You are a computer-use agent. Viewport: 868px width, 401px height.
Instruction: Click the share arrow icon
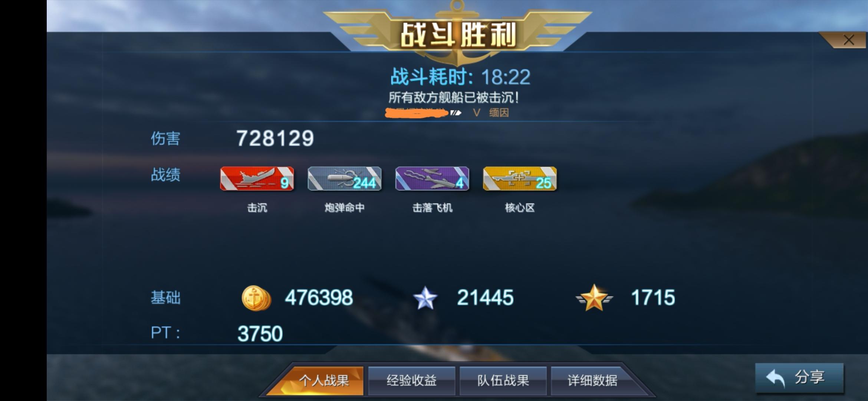[776, 378]
